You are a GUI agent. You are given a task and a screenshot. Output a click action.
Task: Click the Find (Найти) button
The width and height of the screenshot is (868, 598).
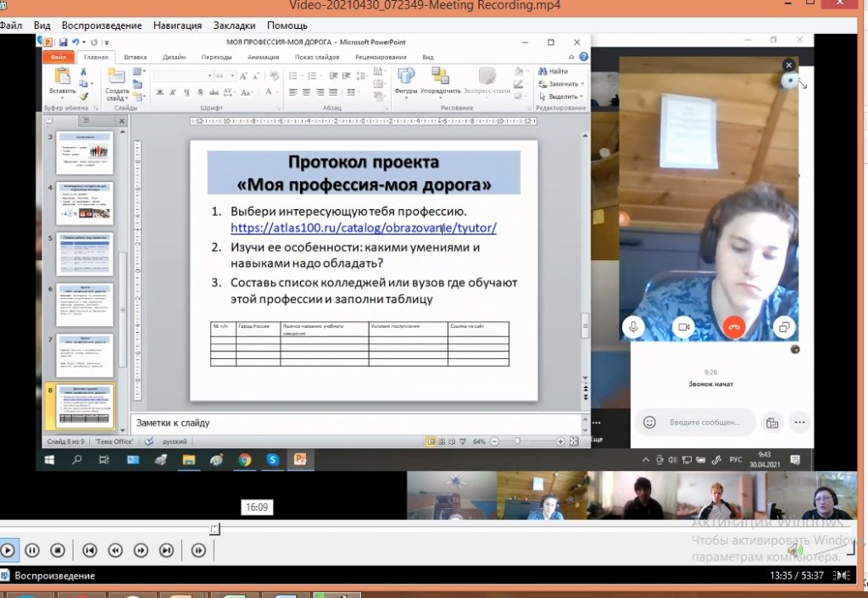(554, 71)
